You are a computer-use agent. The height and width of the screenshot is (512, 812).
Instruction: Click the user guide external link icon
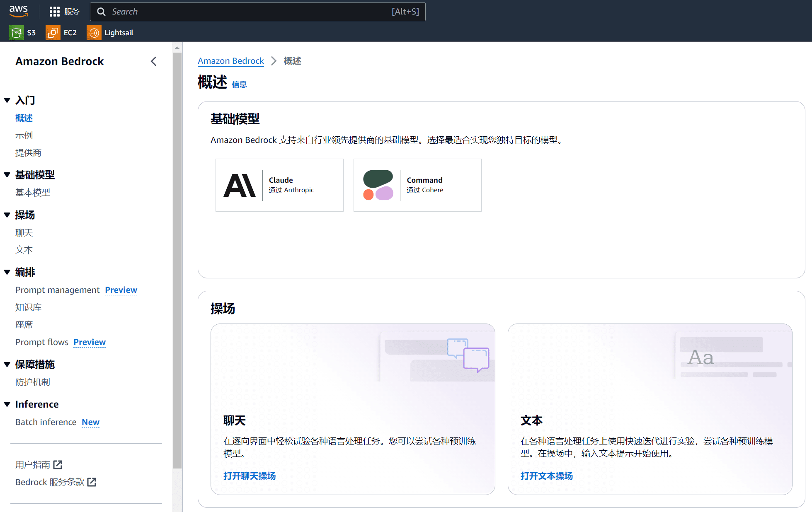coord(58,464)
